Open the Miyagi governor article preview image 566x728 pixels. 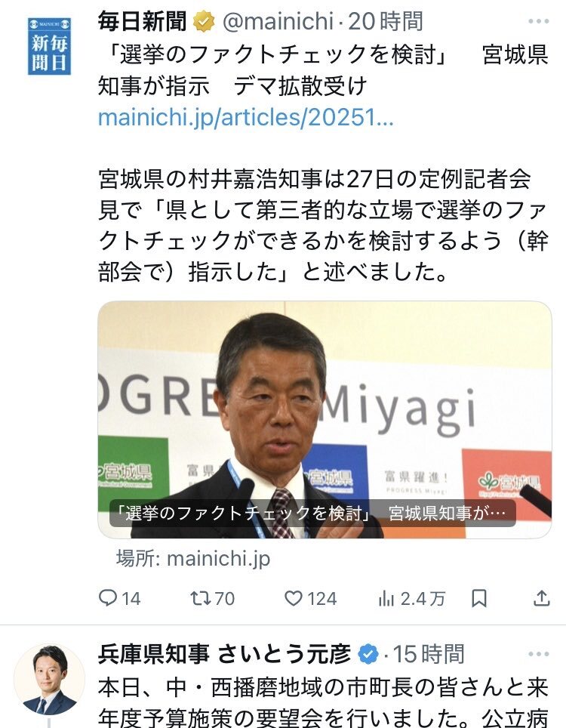[325, 420]
